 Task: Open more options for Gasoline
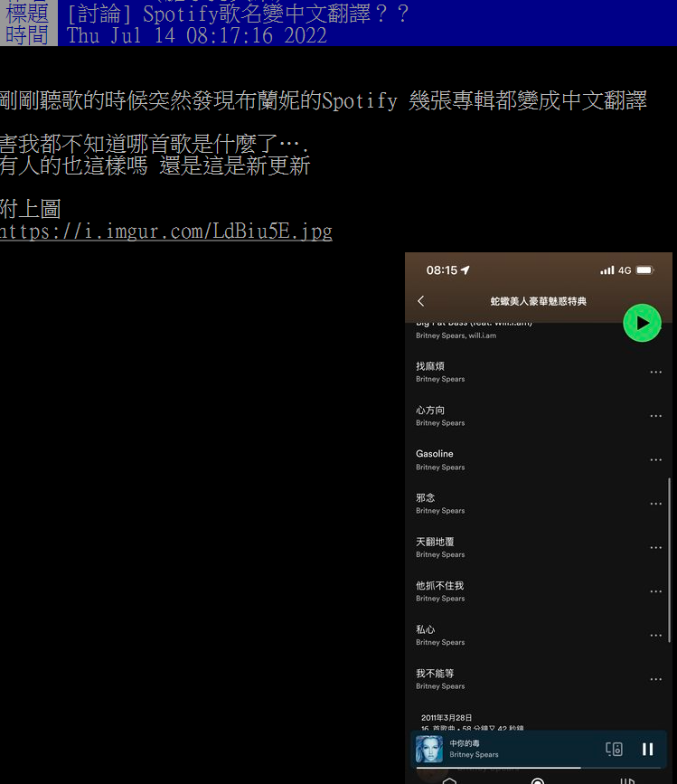[x=655, y=460]
